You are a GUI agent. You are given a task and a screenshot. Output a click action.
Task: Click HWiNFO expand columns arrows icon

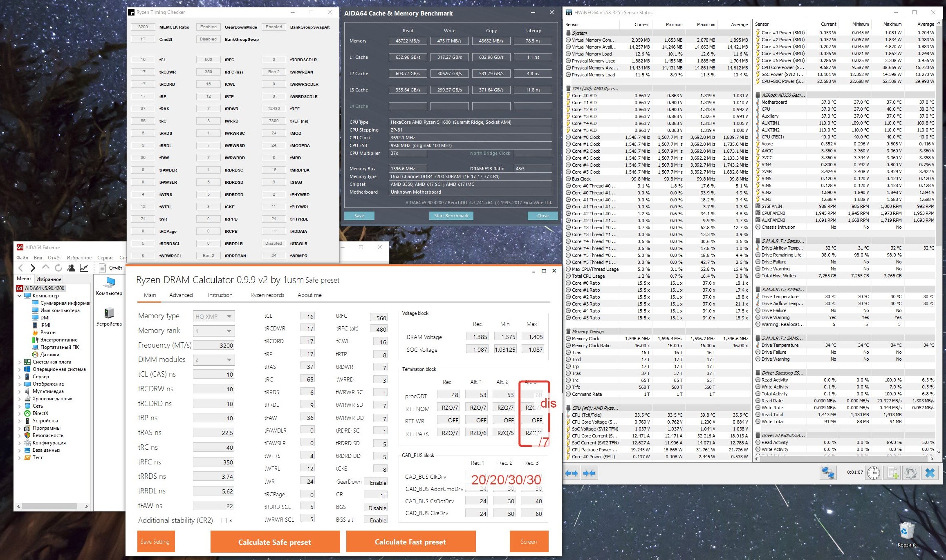pos(572,473)
